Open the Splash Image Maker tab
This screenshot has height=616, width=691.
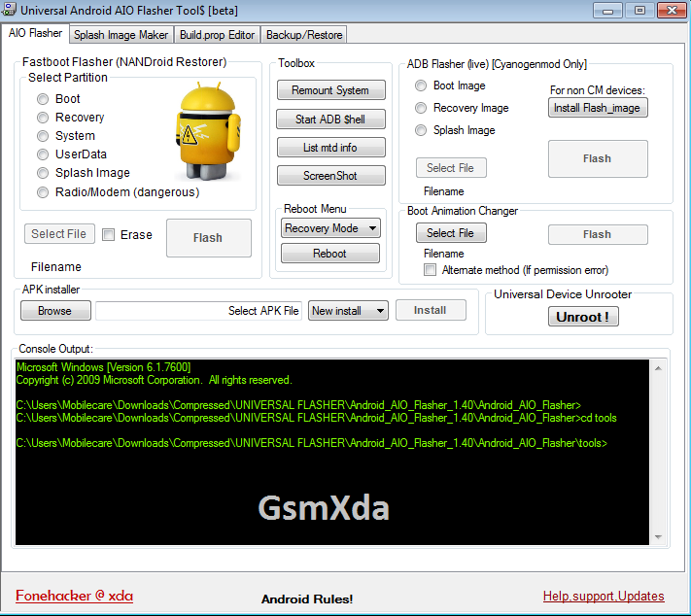tap(121, 35)
